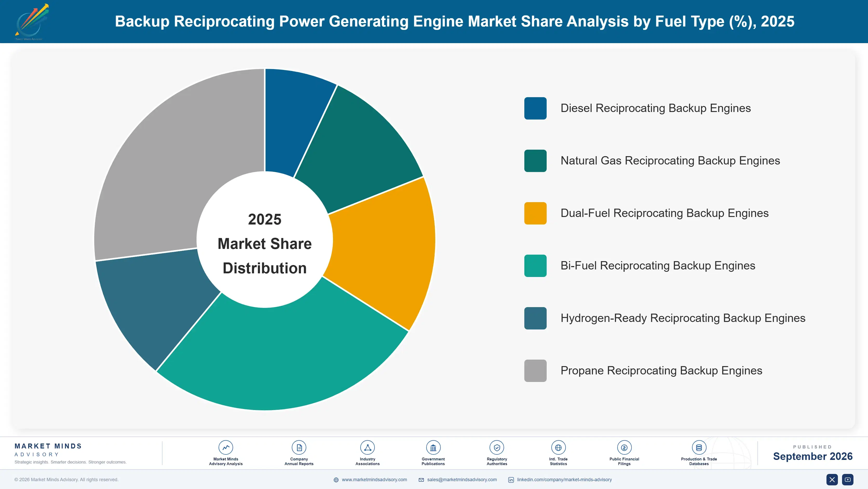The height and width of the screenshot is (489, 868).
Task: Click the Bi-Fuel legend teal swatch
Action: [x=535, y=266]
